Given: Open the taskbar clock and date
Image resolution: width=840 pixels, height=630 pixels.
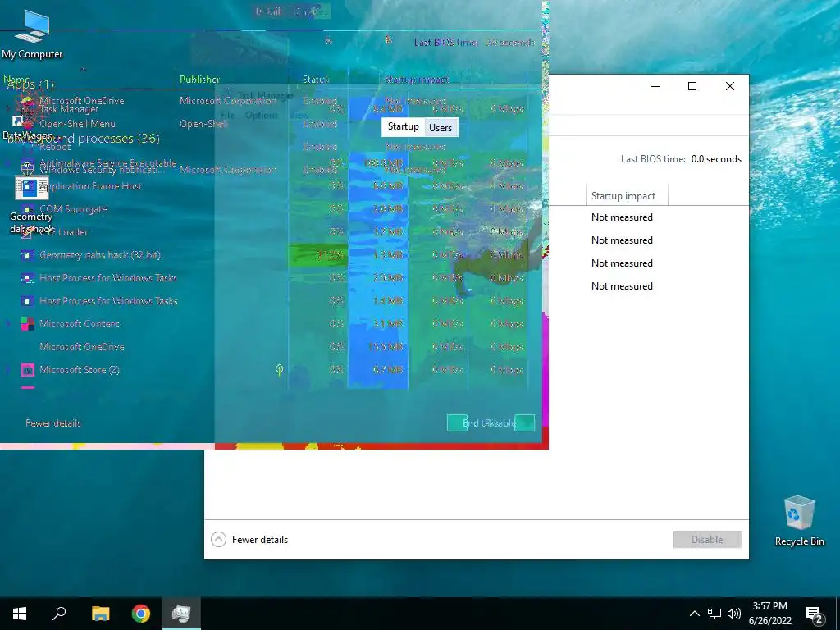Looking at the screenshot, I should pos(769,614).
